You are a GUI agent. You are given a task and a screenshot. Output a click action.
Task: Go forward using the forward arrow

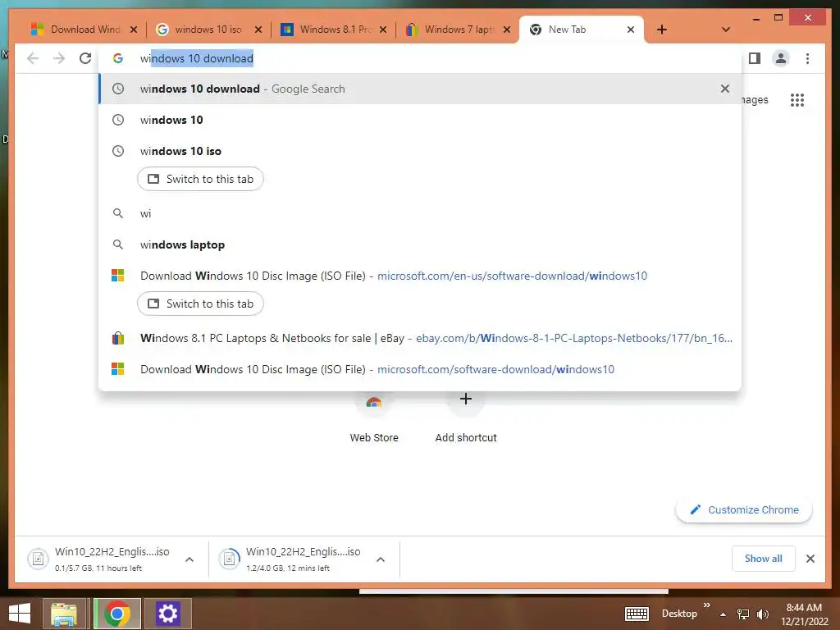coord(59,58)
